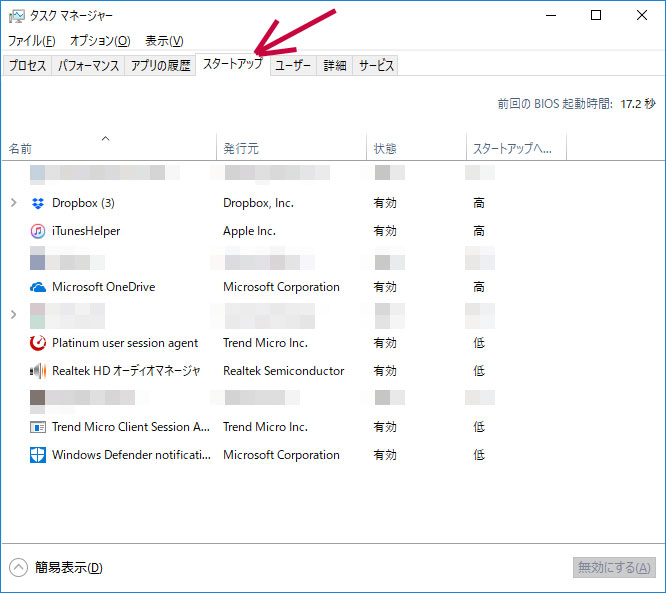Click the Dropbox icon in the startup list
Screen dimensions: 666x593
pyautogui.click(x=38, y=203)
